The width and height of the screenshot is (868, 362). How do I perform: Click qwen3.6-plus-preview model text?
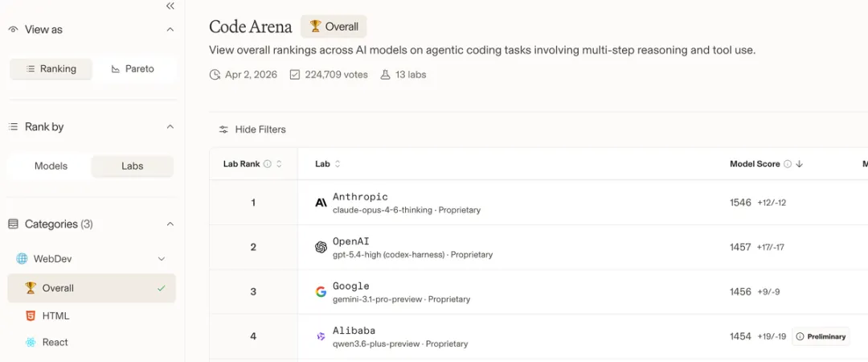tap(376, 343)
